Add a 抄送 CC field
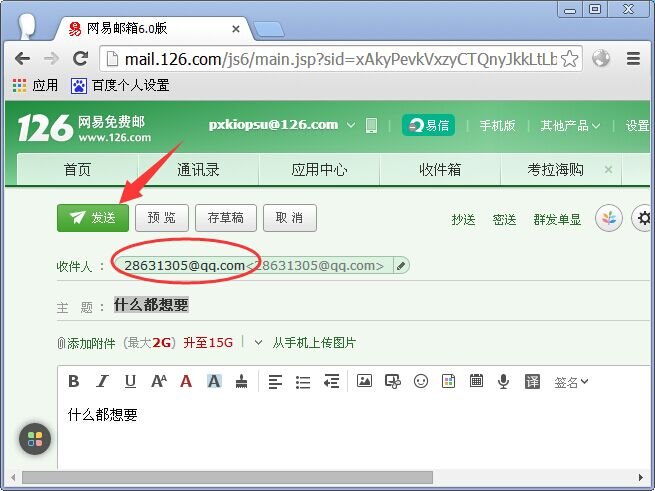Viewport: 655px width, 491px height. [463, 219]
